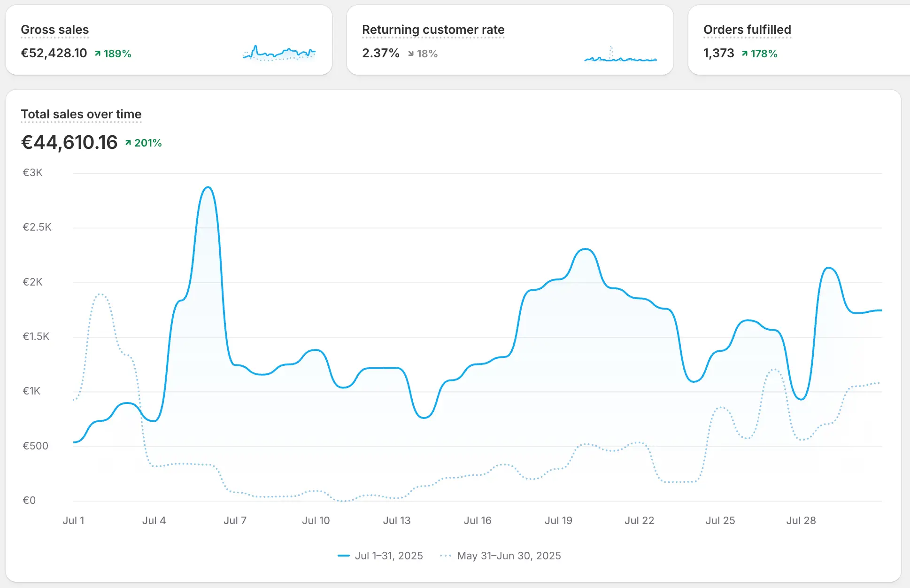Click the 201% up-arrow beside total sales
Image resolution: width=910 pixels, height=588 pixels.
click(x=128, y=143)
